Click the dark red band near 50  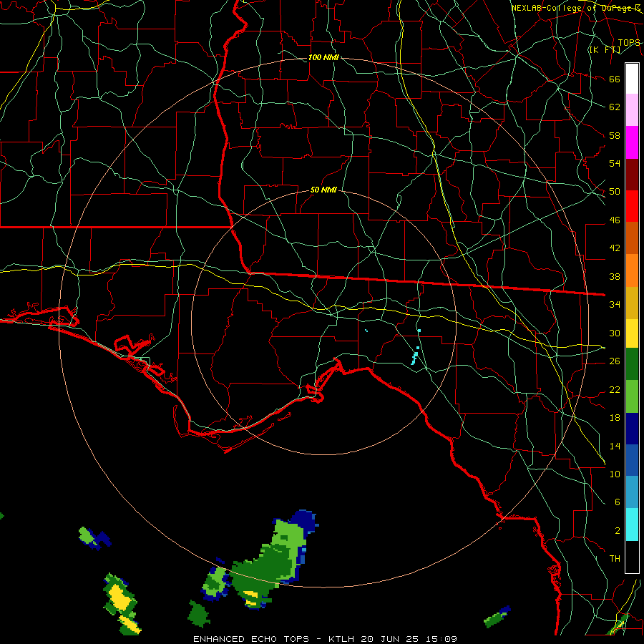click(632, 174)
